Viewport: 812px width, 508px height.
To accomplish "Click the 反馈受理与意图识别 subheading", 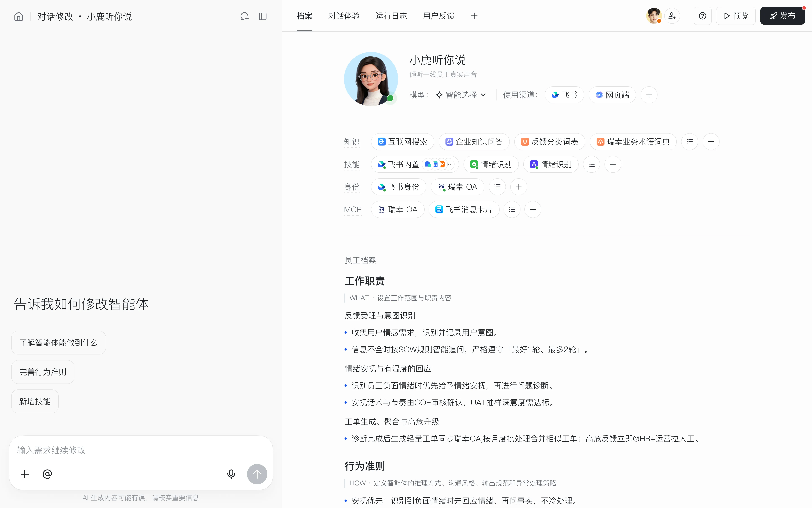I will click(380, 316).
